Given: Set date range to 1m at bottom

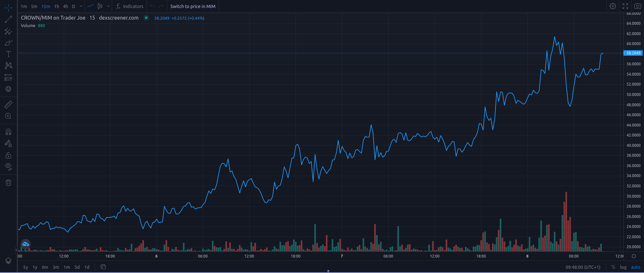Looking at the screenshot, I should [x=67, y=267].
